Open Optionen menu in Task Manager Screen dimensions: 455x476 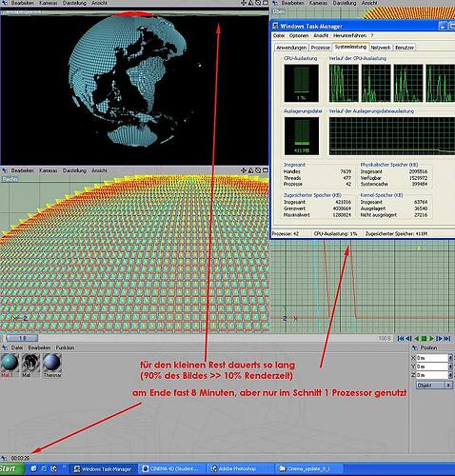click(x=299, y=35)
